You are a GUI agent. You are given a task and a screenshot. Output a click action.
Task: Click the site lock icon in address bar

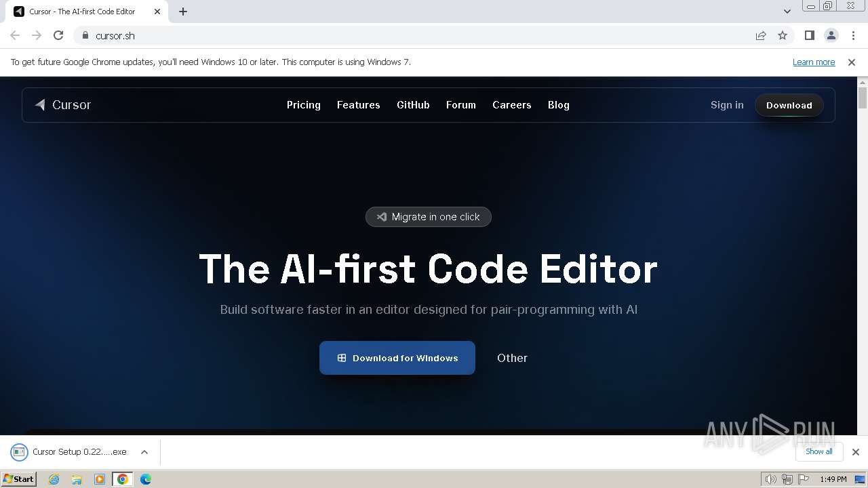pyautogui.click(x=85, y=35)
